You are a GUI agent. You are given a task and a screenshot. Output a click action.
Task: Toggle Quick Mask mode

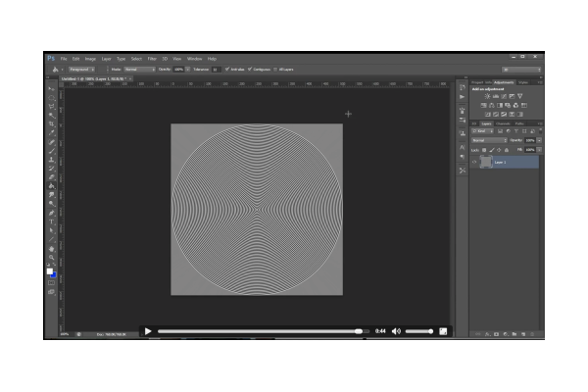click(x=51, y=283)
